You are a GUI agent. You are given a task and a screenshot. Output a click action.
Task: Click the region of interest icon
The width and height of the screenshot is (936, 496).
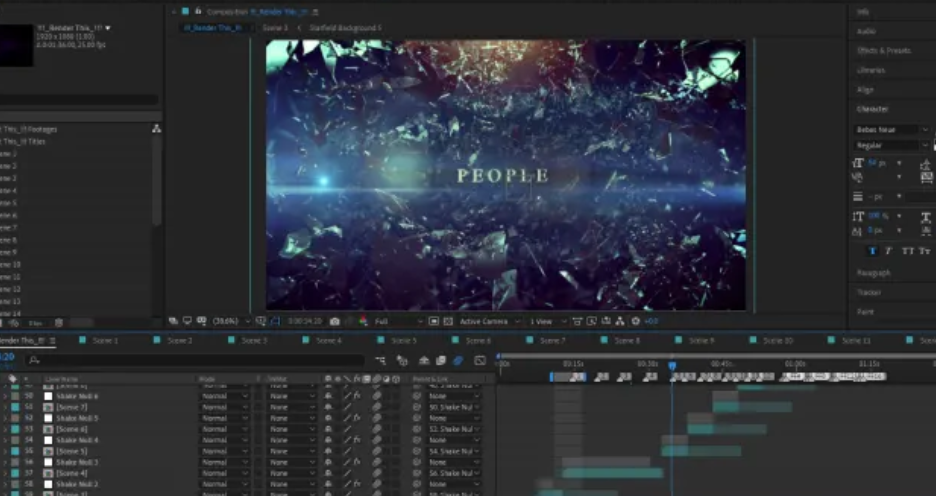tap(434, 321)
